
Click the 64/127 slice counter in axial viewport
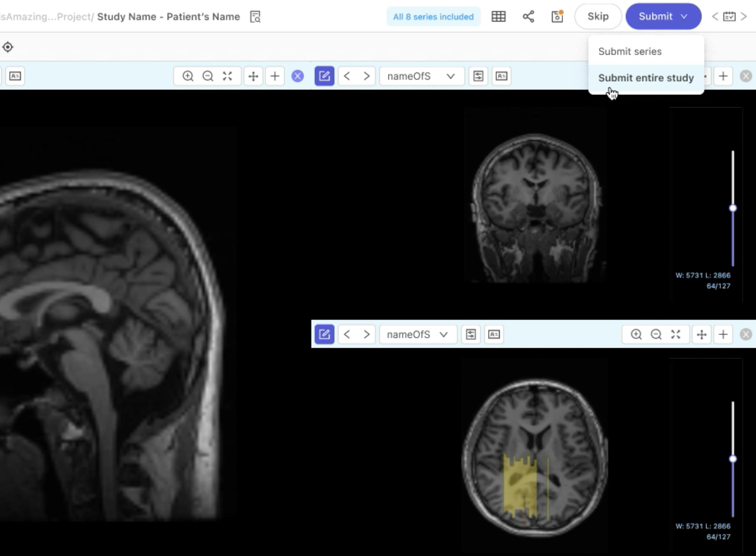pyautogui.click(x=718, y=537)
